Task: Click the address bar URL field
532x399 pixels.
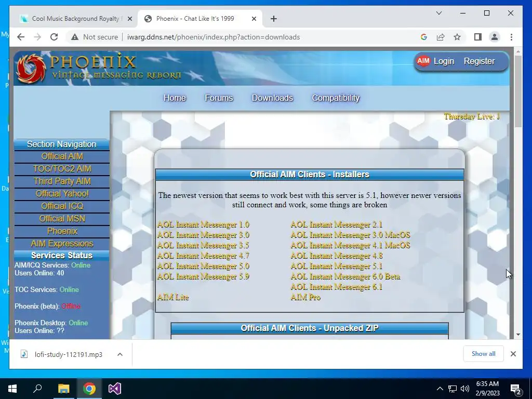Action: pos(214,37)
